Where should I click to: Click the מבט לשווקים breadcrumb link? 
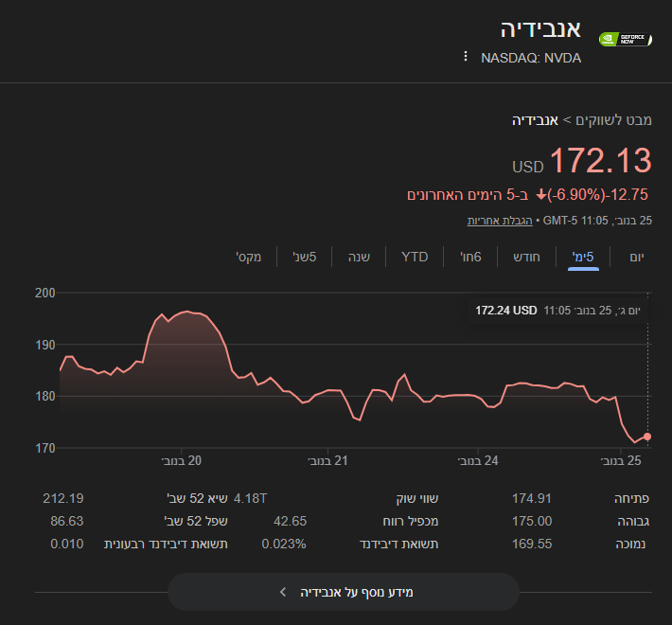point(613,120)
